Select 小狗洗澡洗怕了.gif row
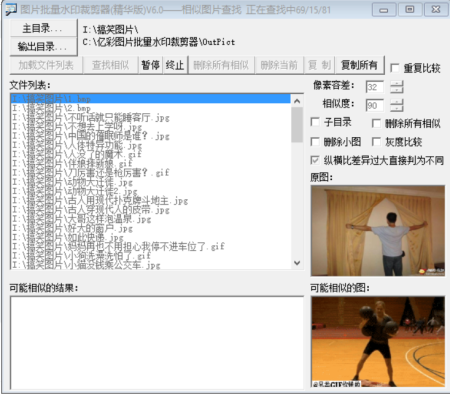Image resolution: width=450 pixels, height=395 pixels. coord(151,256)
